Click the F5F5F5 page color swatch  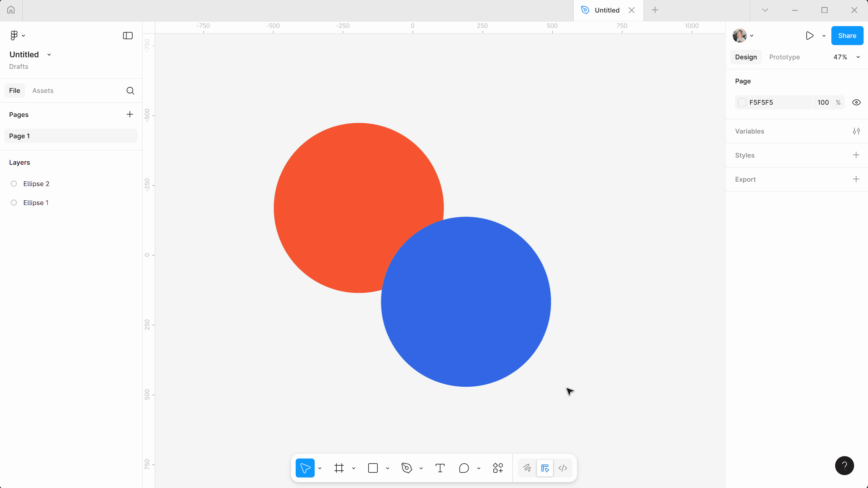point(742,102)
